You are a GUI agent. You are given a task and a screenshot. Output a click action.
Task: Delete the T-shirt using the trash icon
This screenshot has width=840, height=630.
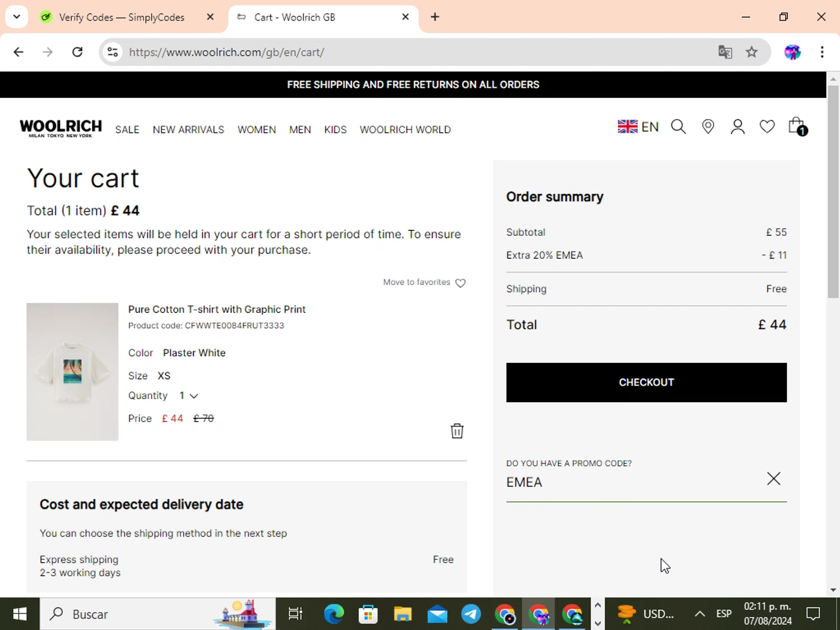tap(457, 431)
